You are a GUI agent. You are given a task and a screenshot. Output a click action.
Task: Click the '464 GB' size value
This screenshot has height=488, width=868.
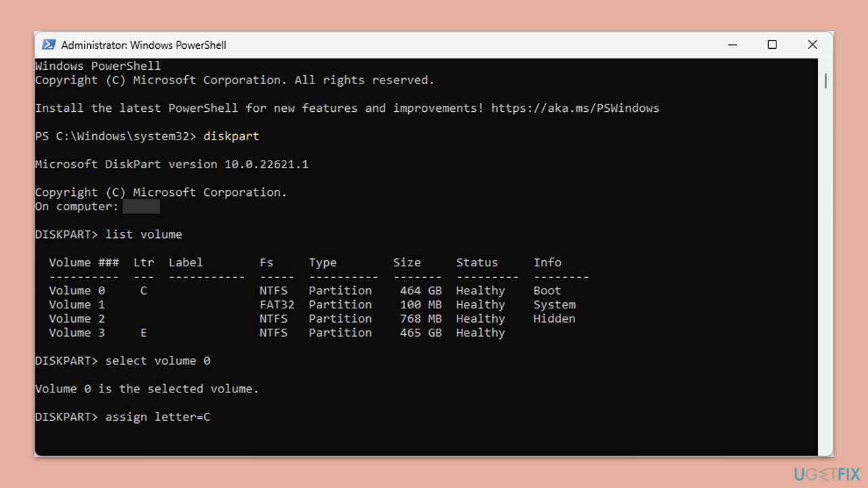421,291
